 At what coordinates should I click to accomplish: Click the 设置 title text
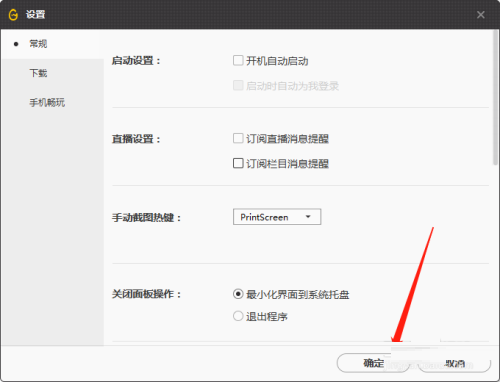click(x=35, y=15)
